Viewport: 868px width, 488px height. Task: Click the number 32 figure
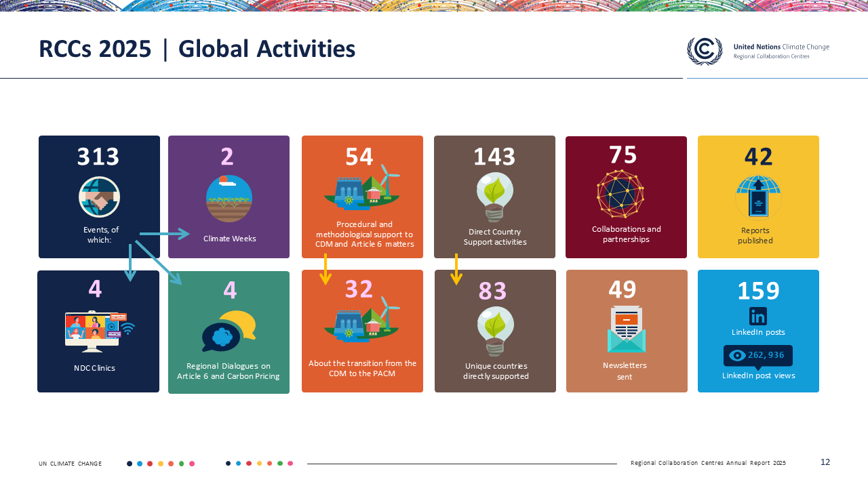coord(359,289)
